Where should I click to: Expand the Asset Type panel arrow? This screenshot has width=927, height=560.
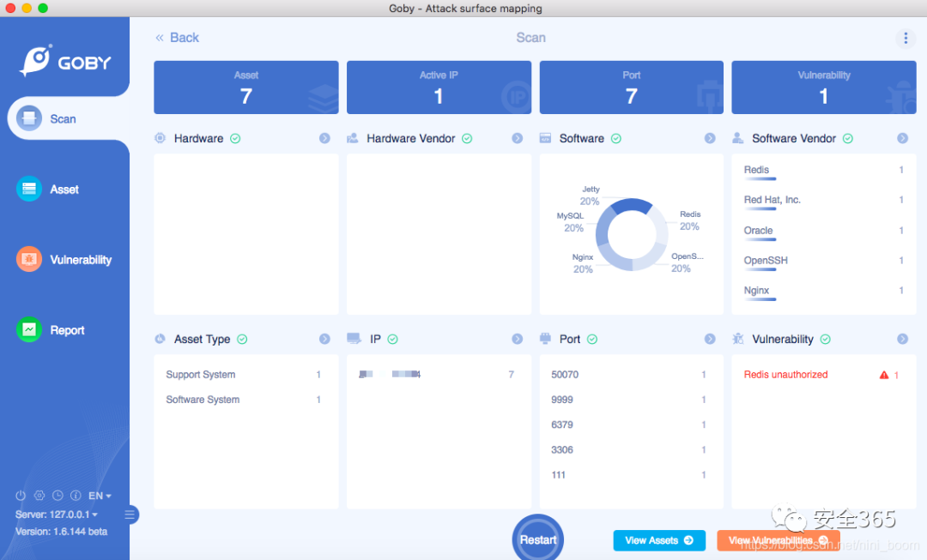point(324,339)
